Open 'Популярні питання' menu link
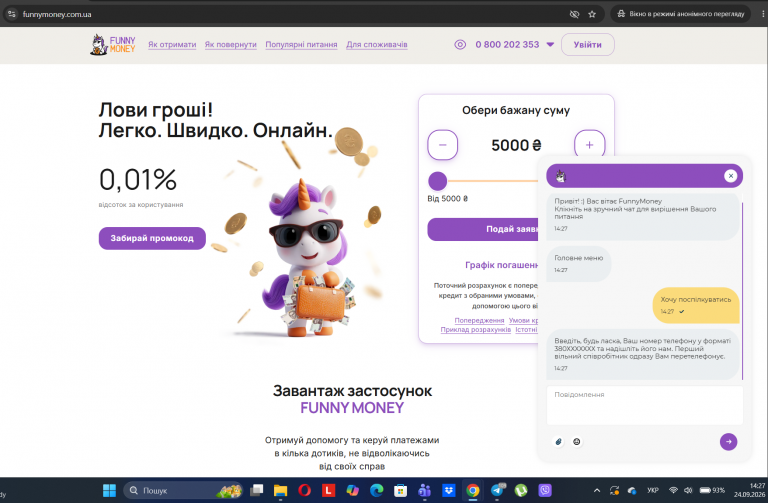Viewport: 768px width, 503px height. coord(301,45)
